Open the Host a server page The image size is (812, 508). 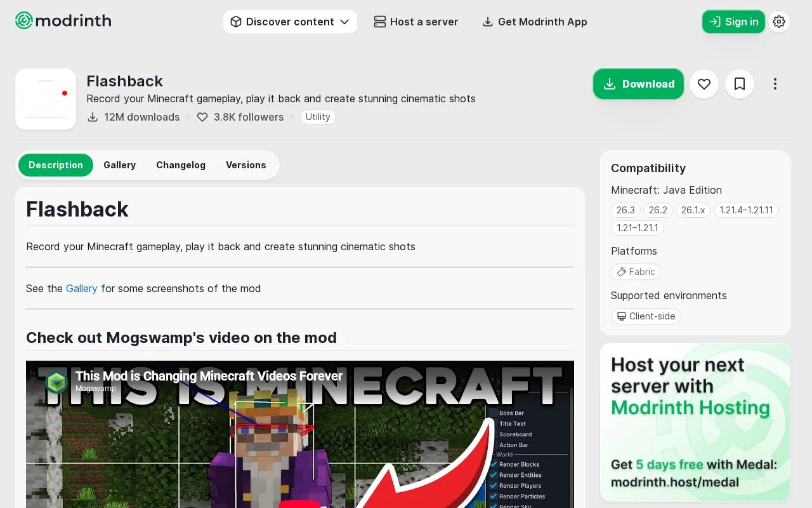click(416, 22)
